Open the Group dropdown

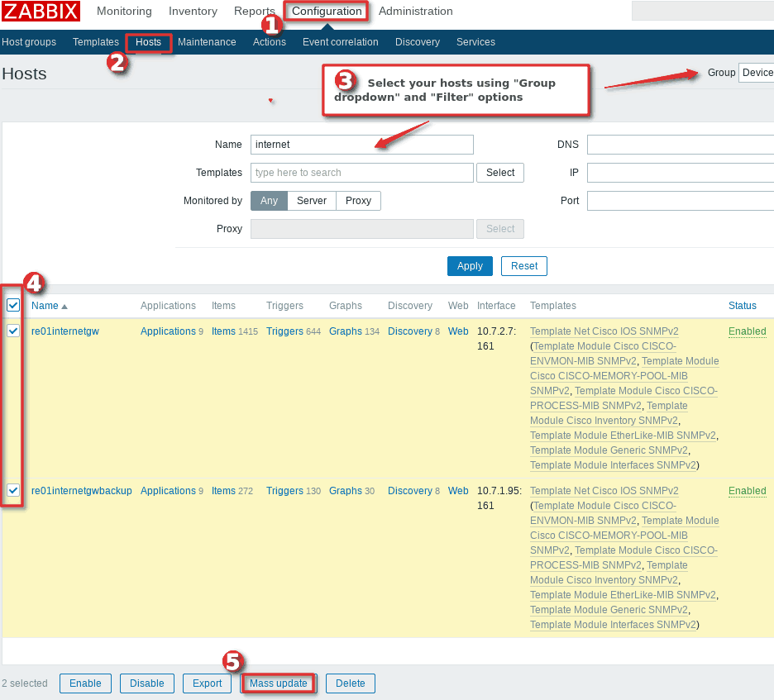click(756, 73)
